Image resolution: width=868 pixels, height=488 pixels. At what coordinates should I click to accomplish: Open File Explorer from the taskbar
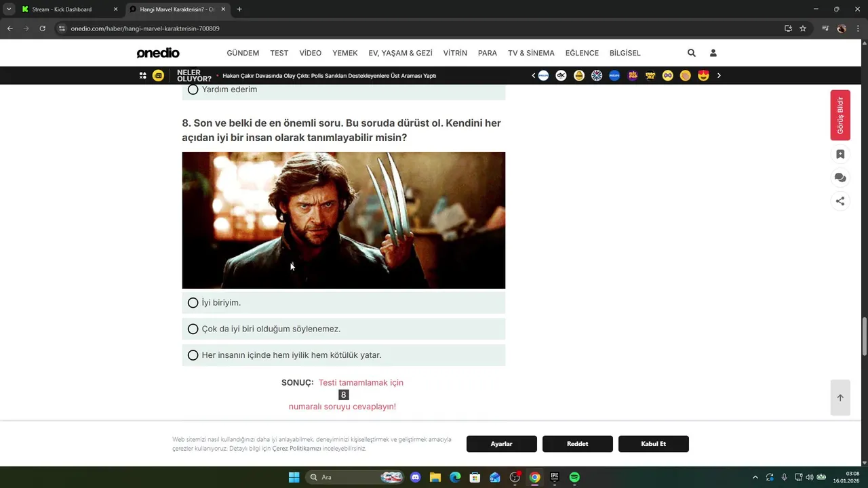(x=435, y=477)
